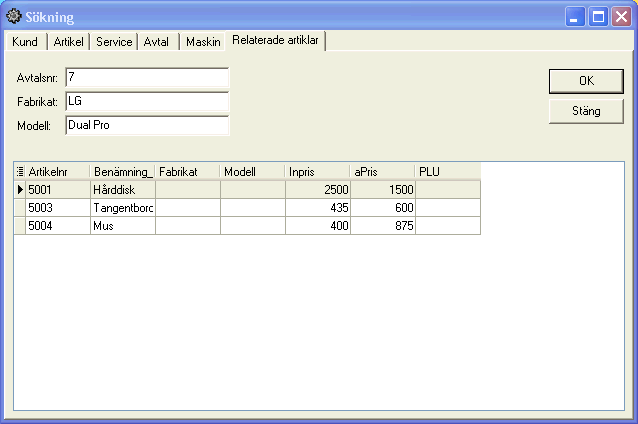Click the gear icon in title bar
The width and height of the screenshot is (638, 424).
(x=14, y=17)
